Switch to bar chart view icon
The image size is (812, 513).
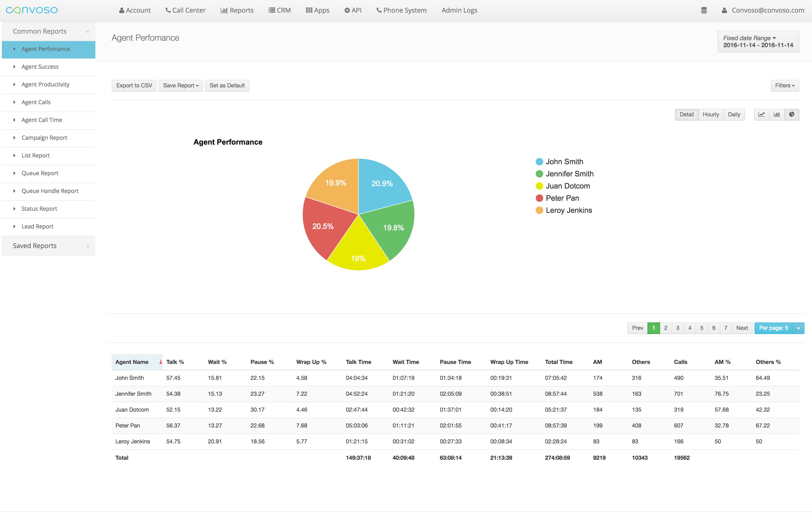(x=777, y=115)
